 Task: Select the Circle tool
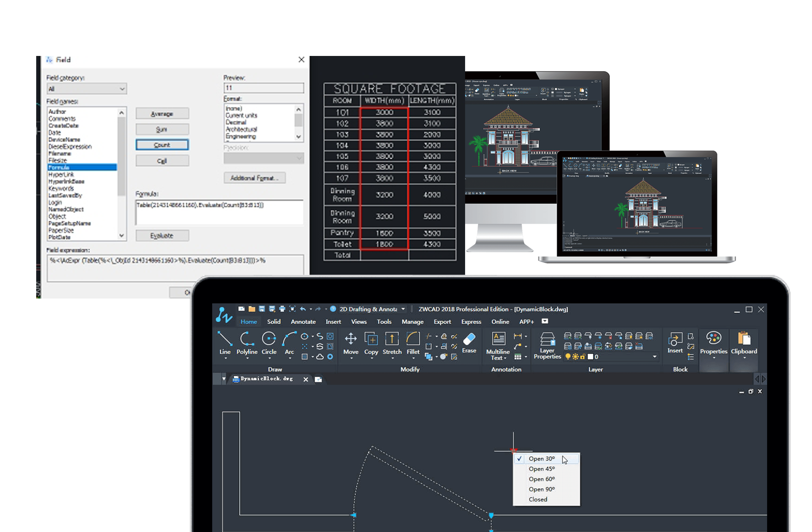pyautogui.click(x=269, y=343)
